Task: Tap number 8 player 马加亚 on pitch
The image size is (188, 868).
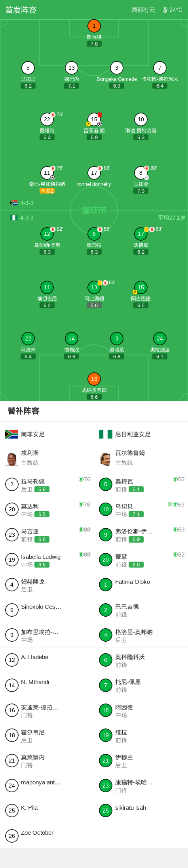Action: (141, 173)
